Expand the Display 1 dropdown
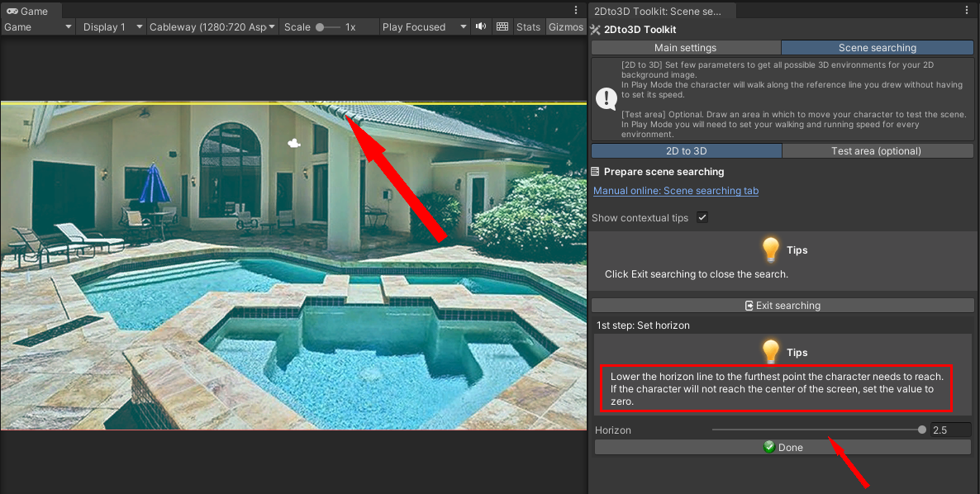 (112, 27)
